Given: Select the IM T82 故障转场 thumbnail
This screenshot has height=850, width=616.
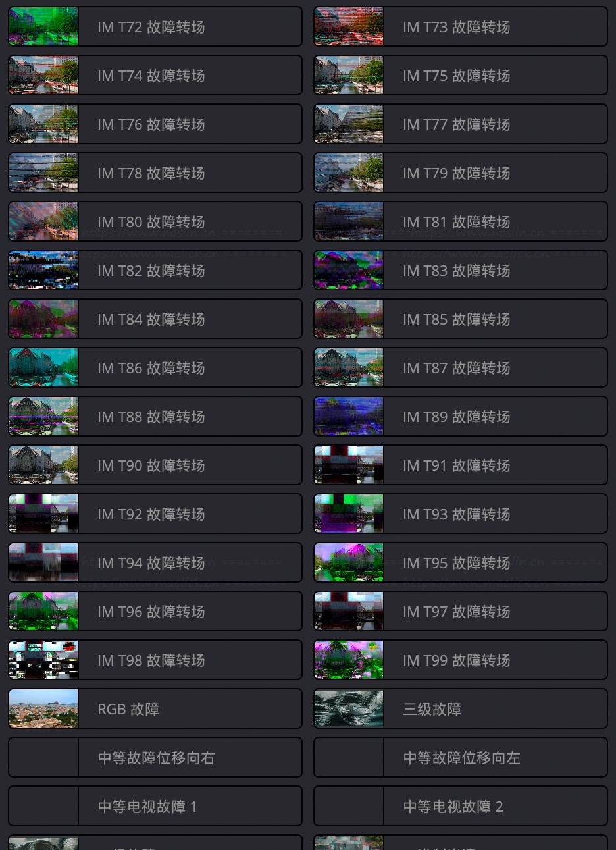Looking at the screenshot, I should point(43,271).
